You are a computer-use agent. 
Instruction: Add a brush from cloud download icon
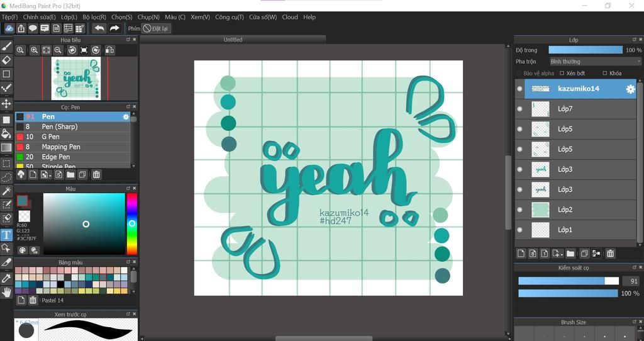[x=21, y=175]
